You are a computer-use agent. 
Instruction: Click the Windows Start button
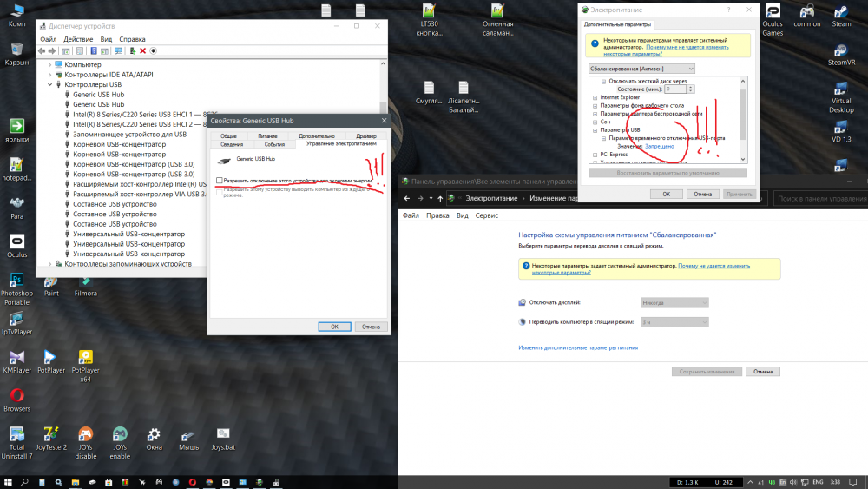tap(8, 482)
